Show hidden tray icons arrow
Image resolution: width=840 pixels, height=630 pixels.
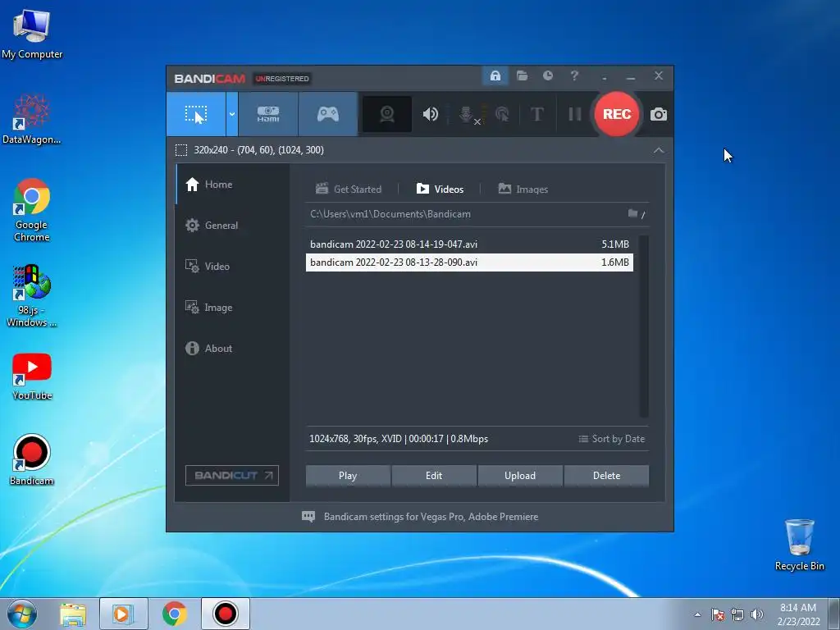pyautogui.click(x=697, y=614)
